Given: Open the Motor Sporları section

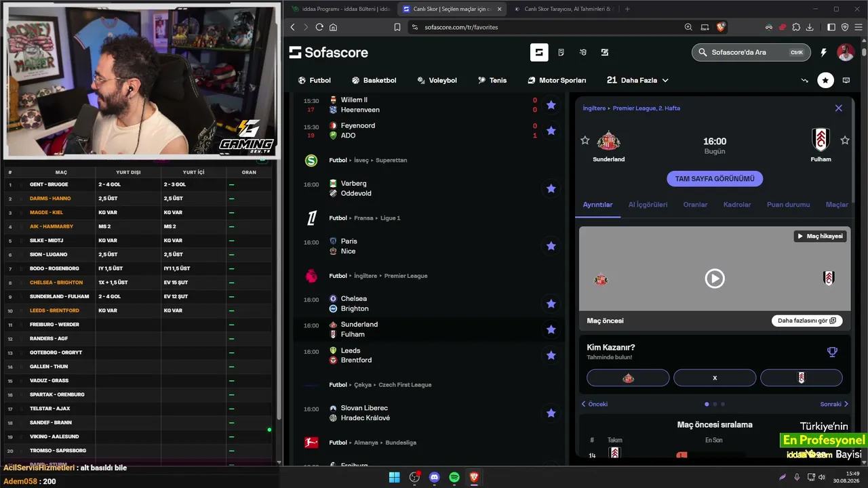Looking at the screenshot, I should click(x=557, y=80).
